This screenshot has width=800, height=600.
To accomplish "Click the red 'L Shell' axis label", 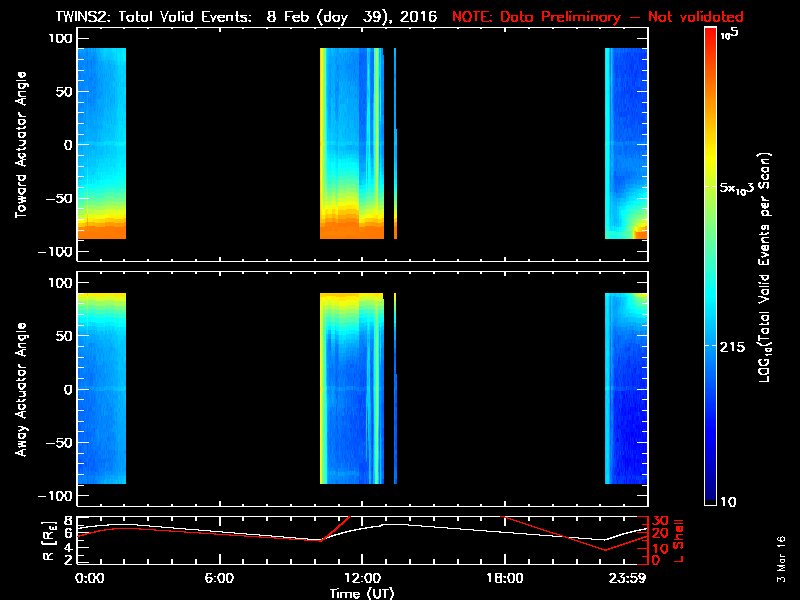I will click(x=679, y=539).
